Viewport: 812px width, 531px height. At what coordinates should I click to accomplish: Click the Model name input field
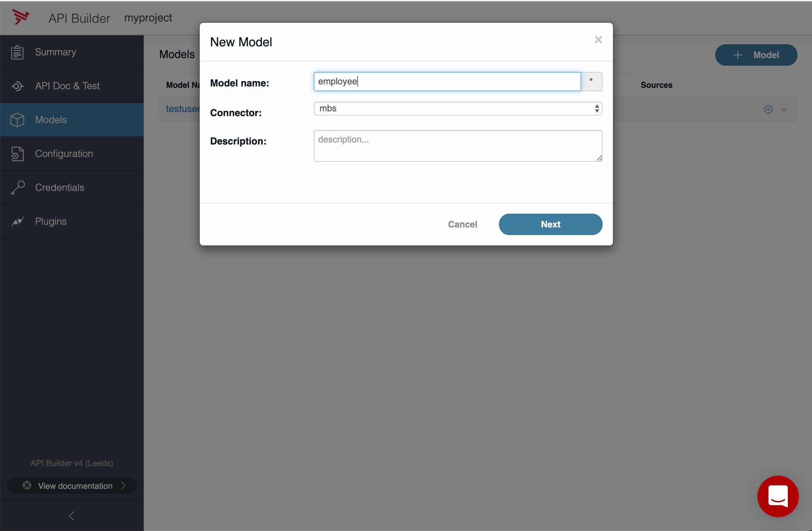tap(447, 82)
